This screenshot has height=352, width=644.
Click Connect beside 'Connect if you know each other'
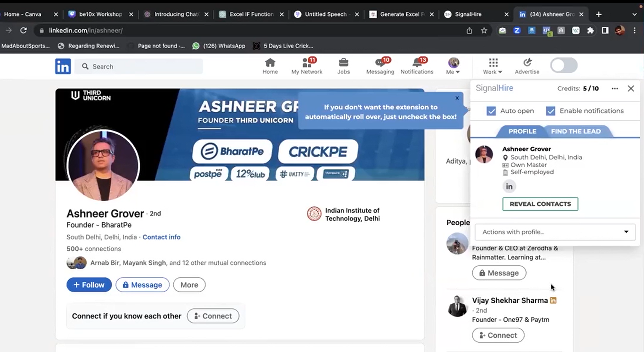coord(213,316)
